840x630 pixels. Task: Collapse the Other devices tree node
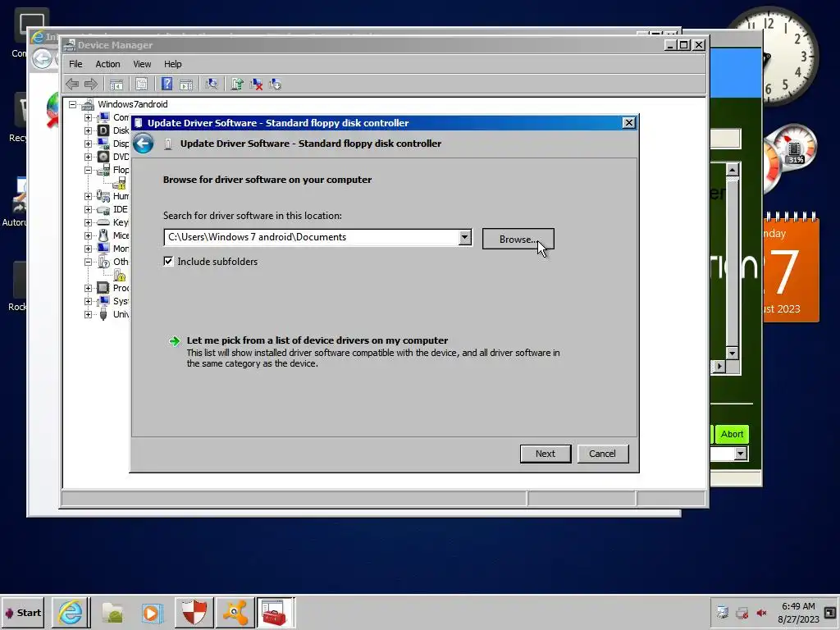point(88,262)
